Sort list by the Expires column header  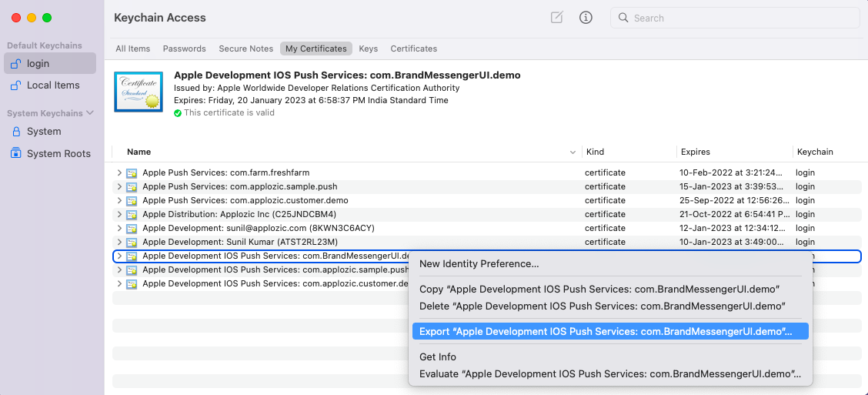point(695,152)
